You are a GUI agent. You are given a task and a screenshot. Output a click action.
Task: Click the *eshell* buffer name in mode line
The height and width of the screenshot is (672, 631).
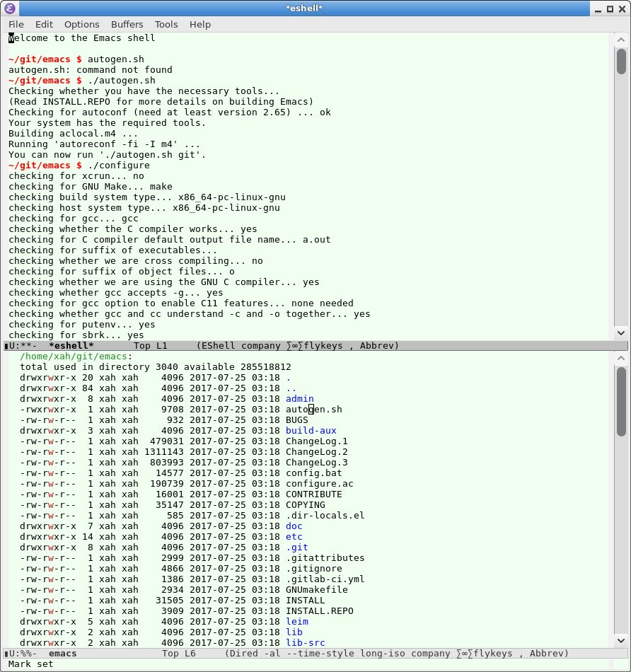click(x=71, y=345)
